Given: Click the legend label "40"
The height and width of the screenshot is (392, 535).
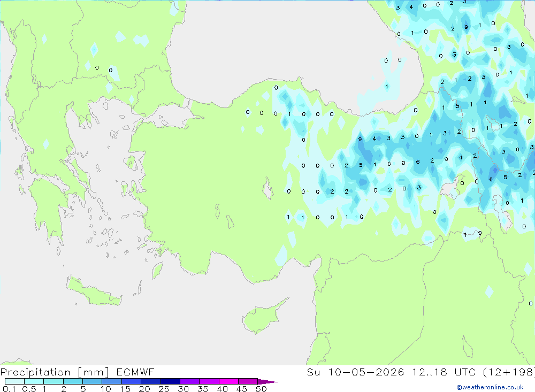Looking at the screenshot, I should 223,389.
